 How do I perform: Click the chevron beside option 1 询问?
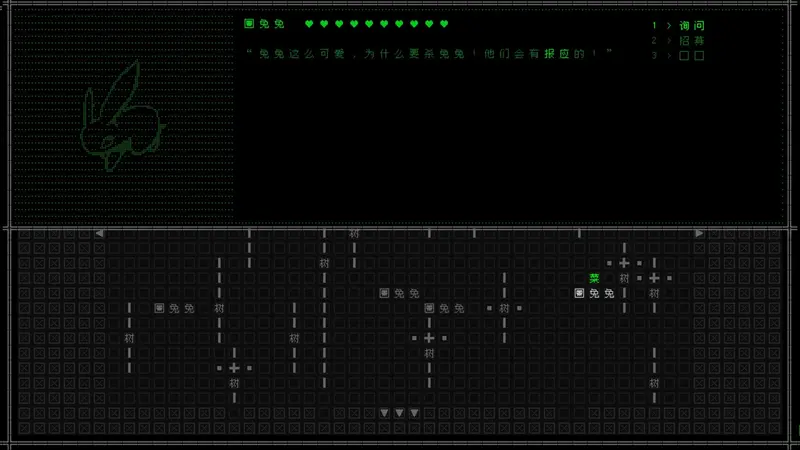[x=669, y=26]
